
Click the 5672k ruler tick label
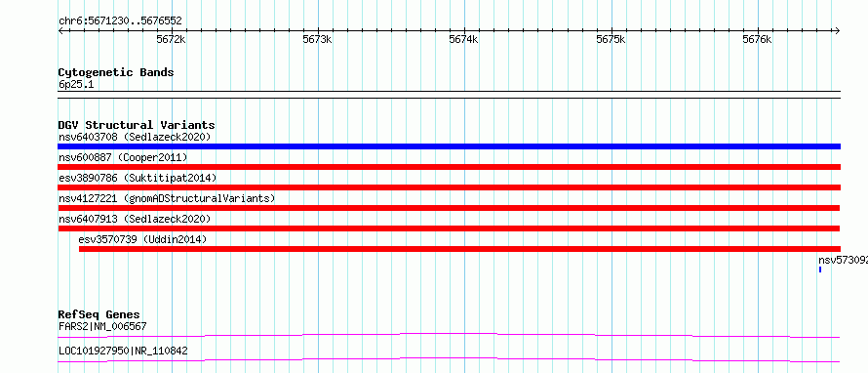(171, 39)
